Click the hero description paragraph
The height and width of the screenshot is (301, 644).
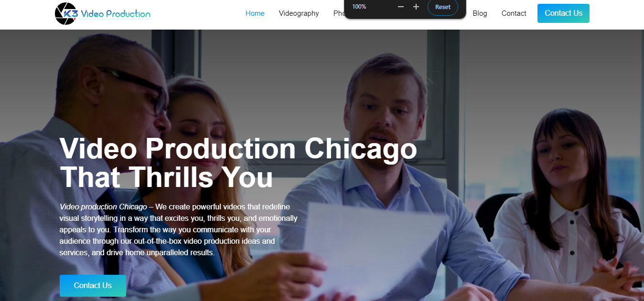click(179, 229)
